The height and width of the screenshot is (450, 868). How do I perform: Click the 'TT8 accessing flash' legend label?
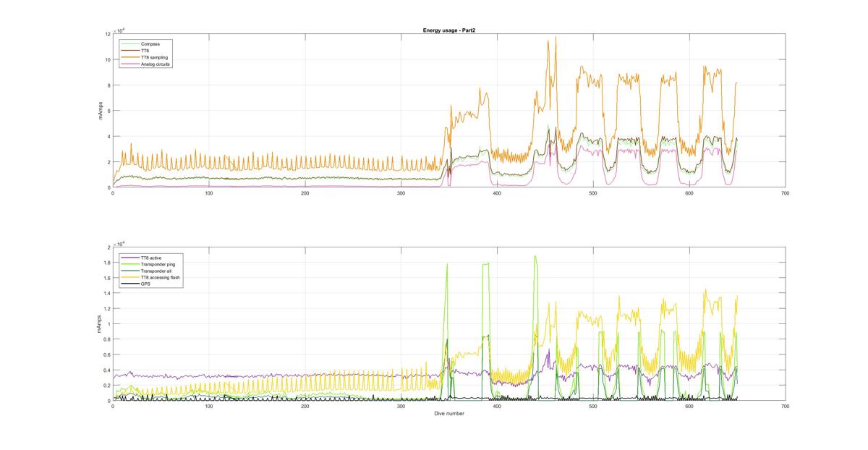tap(160, 277)
